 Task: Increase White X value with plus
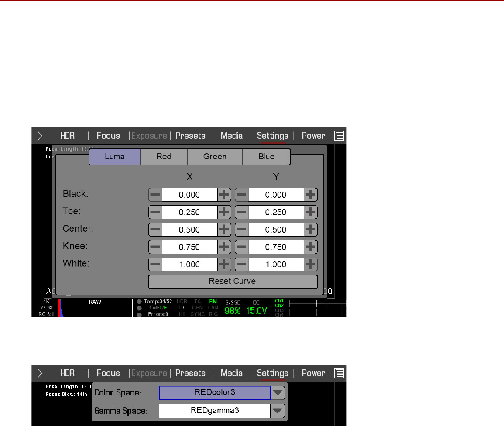pyautogui.click(x=224, y=264)
